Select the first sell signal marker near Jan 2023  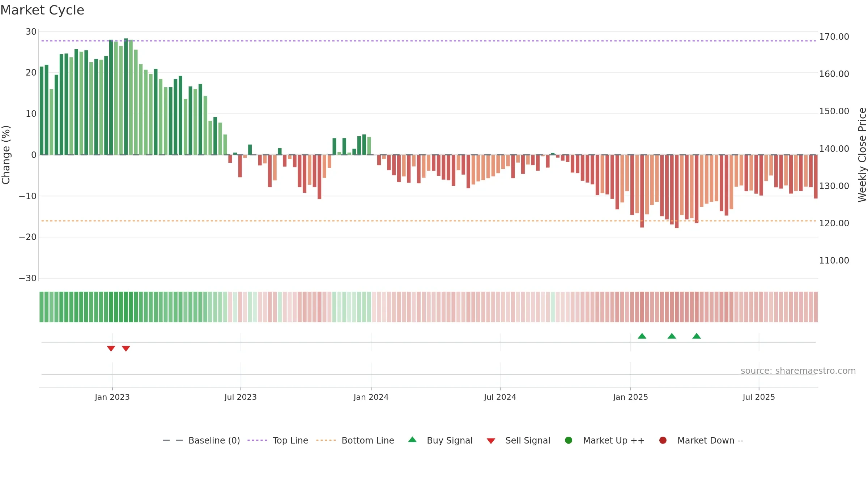111,348
